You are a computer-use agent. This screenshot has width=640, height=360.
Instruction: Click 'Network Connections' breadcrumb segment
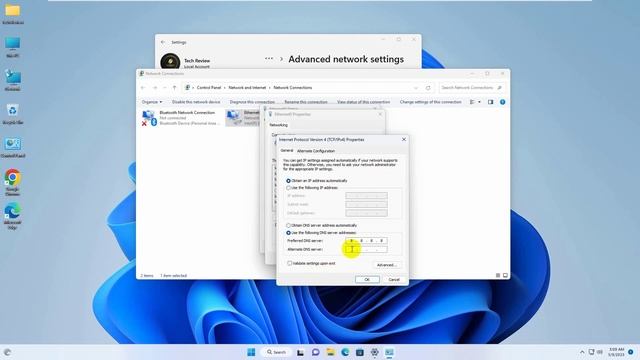[x=293, y=88]
